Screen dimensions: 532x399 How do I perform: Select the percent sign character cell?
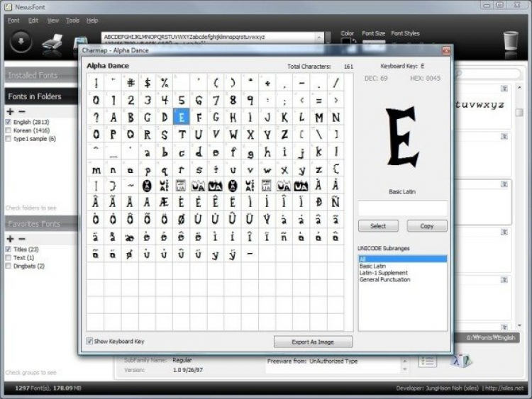coord(165,83)
